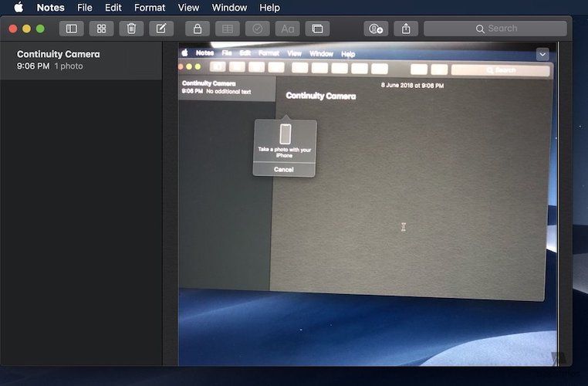Image resolution: width=588 pixels, height=386 pixels.
Task: Create a new note with compose icon
Action: point(161,29)
